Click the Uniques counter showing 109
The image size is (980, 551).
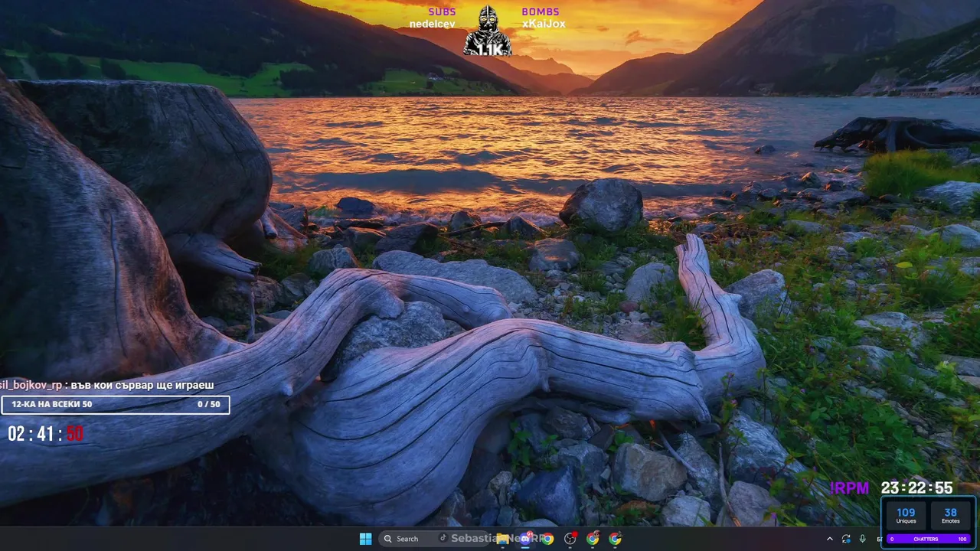click(906, 515)
